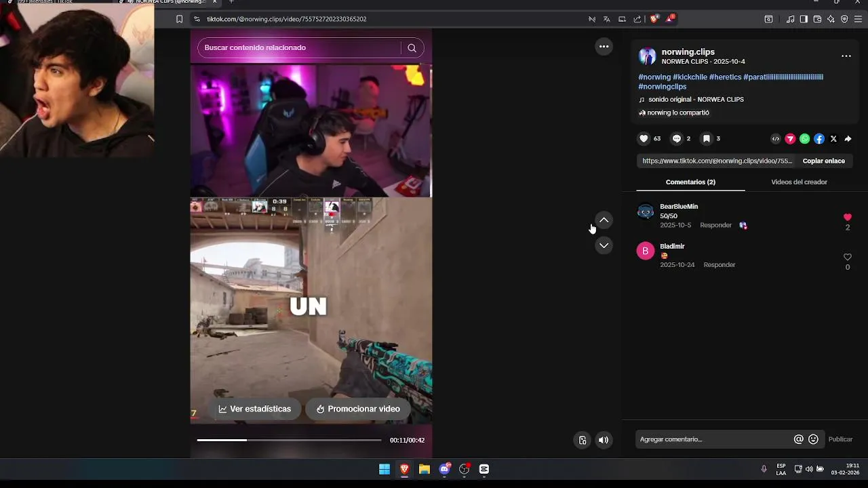
Task: Open the emoji picker in comment box
Action: click(814, 439)
